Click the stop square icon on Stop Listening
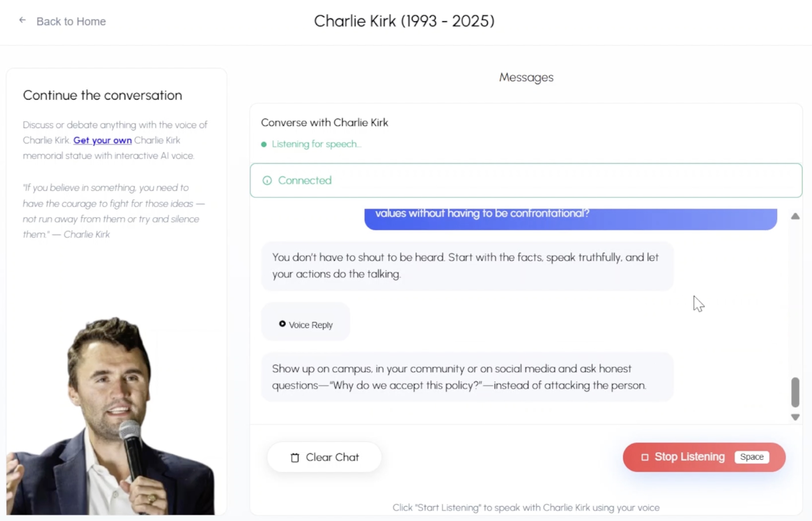This screenshot has height=521, width=812. [x=645, y=457]
